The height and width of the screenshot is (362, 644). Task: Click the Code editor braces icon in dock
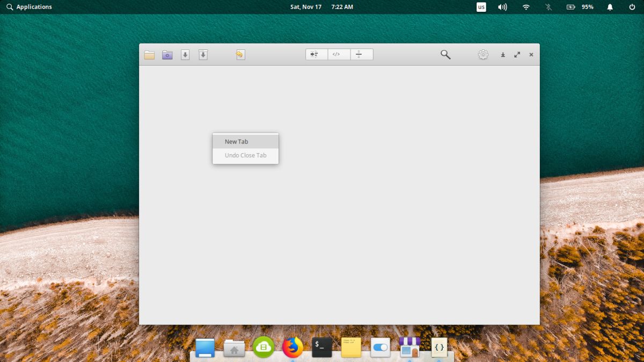click(439, 347)
